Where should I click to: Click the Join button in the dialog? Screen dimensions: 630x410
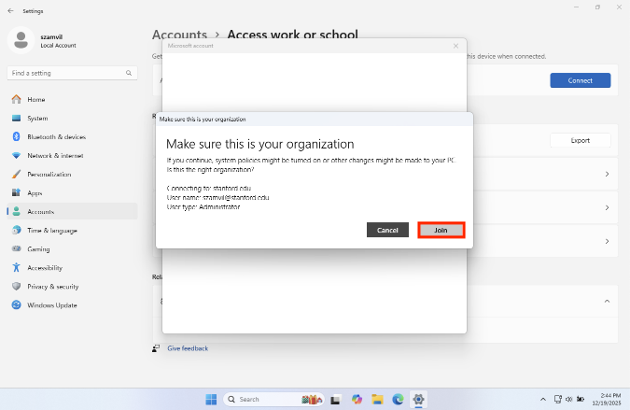coord(441,230)
